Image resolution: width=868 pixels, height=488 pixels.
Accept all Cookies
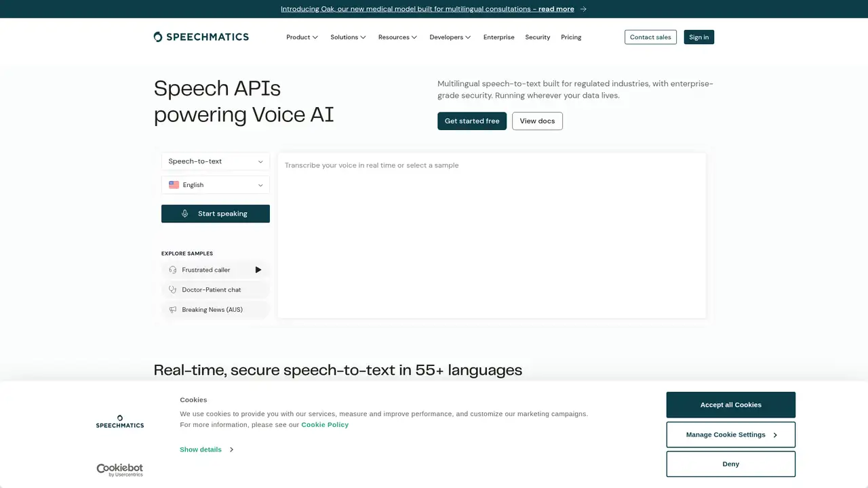coord(731,405)
